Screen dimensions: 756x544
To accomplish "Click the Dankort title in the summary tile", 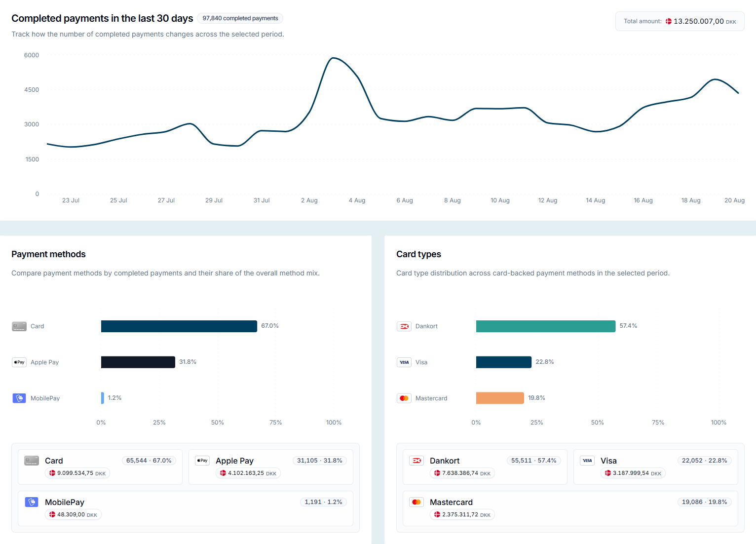I will 445,461.
